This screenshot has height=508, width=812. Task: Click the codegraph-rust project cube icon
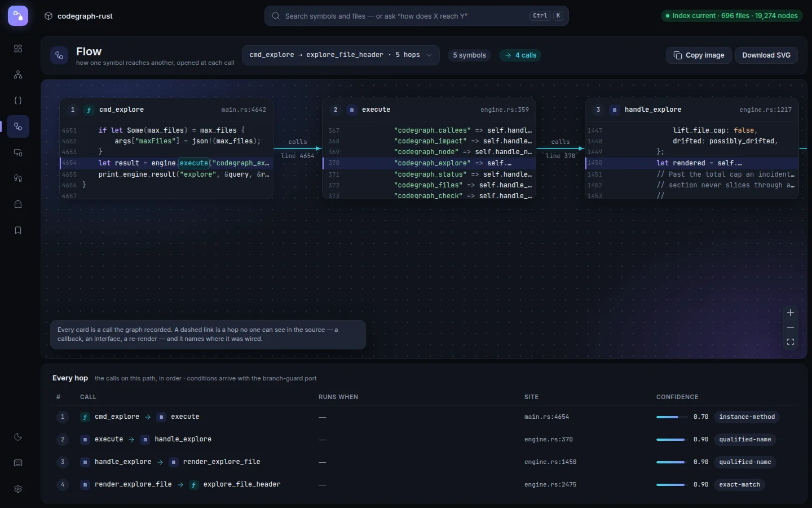coord(48,16)
